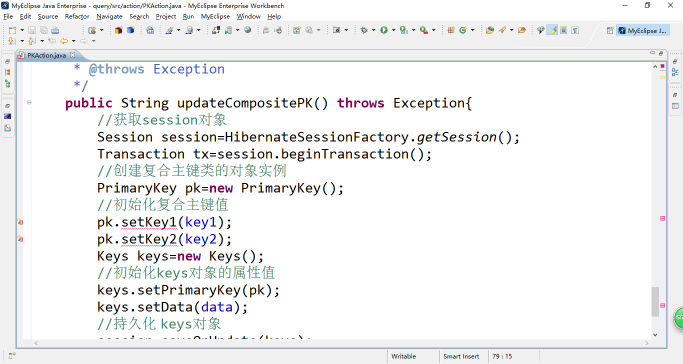Open the Refactor menu
The image size is (683, 364).
pyautogui.click(x=77, y=17)
